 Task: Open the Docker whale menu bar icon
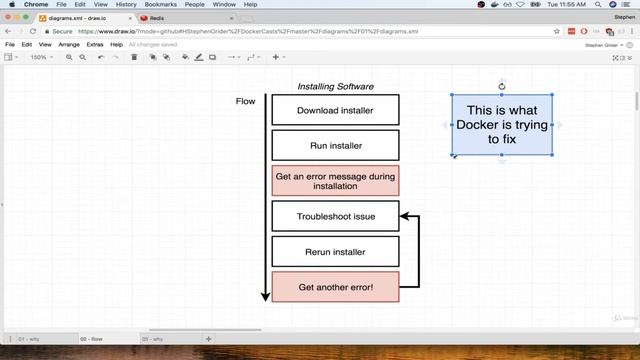point(494,4)
